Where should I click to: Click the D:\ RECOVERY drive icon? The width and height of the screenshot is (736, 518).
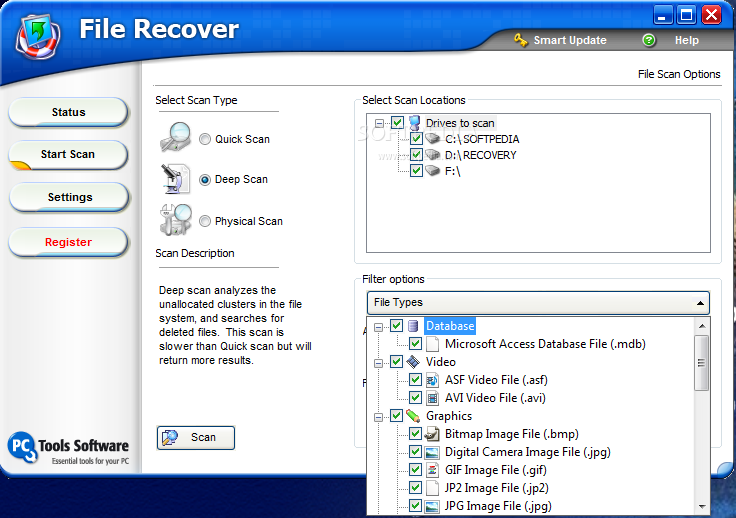(x=432, y=155)
